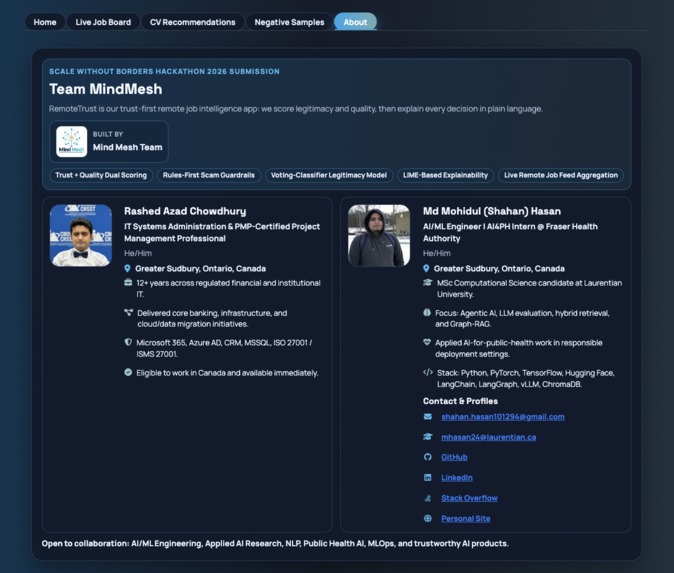The width and height of the screenshot is (674, 573).
Task: Click the MSc Computational Science candidate line
Action: (x=529, y=288)
